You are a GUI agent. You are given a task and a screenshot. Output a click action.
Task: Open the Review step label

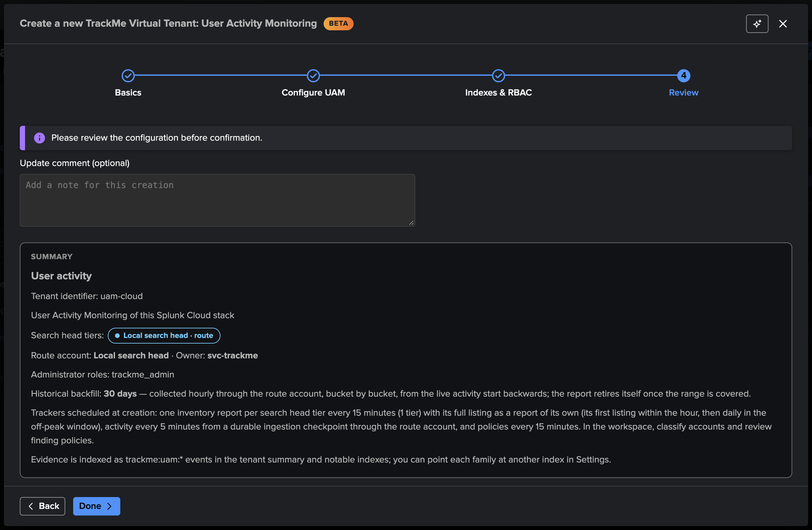pos(683,93)
